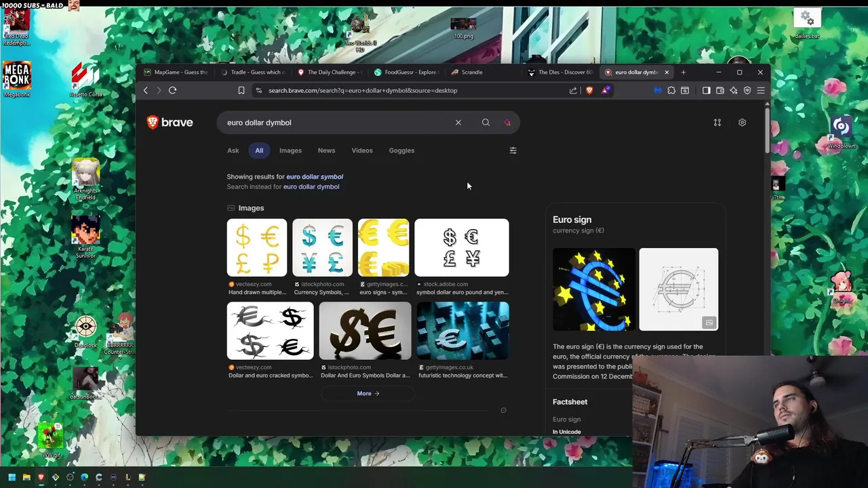Click the corrected 'euro dollar symbol' link
Screen dimensions: 868x488
pyautogui.click(x=315, y=177)
